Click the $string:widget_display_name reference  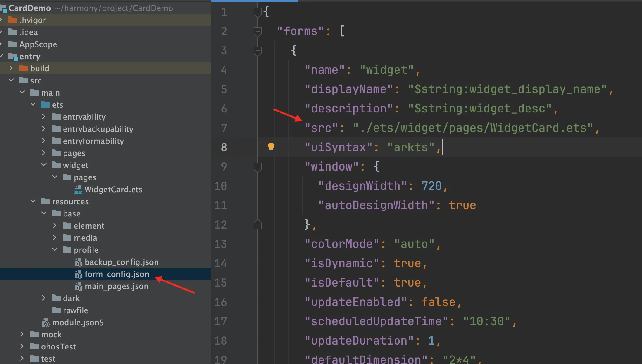[x=507, y=89]
